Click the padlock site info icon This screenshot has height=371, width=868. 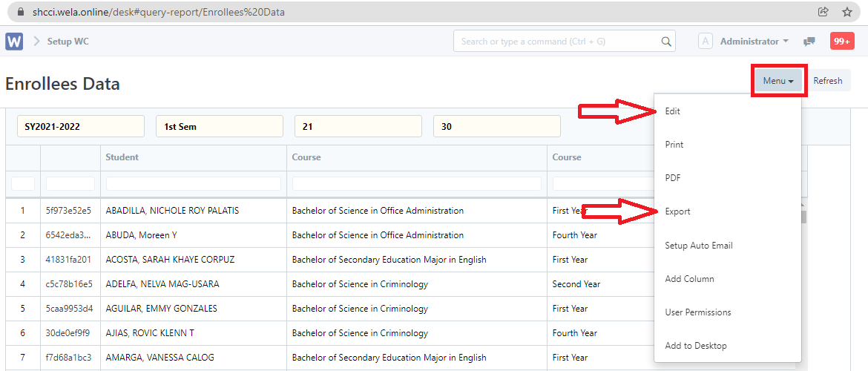pyautogui.click(x=20, y=12)
